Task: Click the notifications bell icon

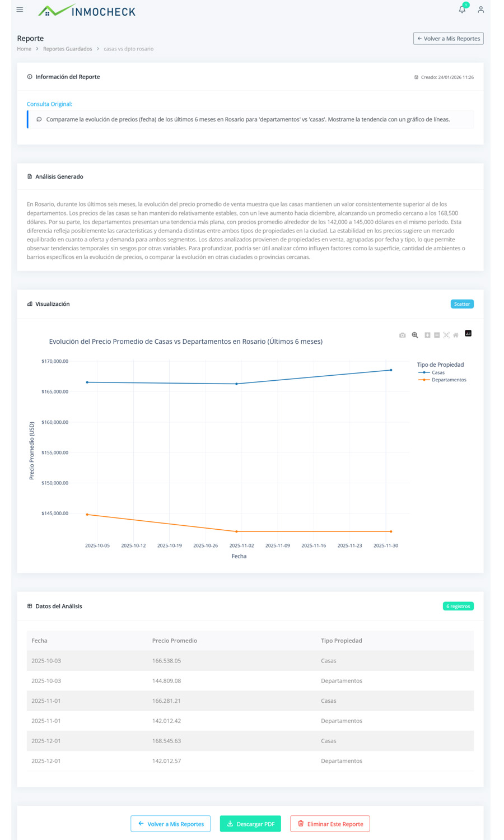Action: click(462, 10)
